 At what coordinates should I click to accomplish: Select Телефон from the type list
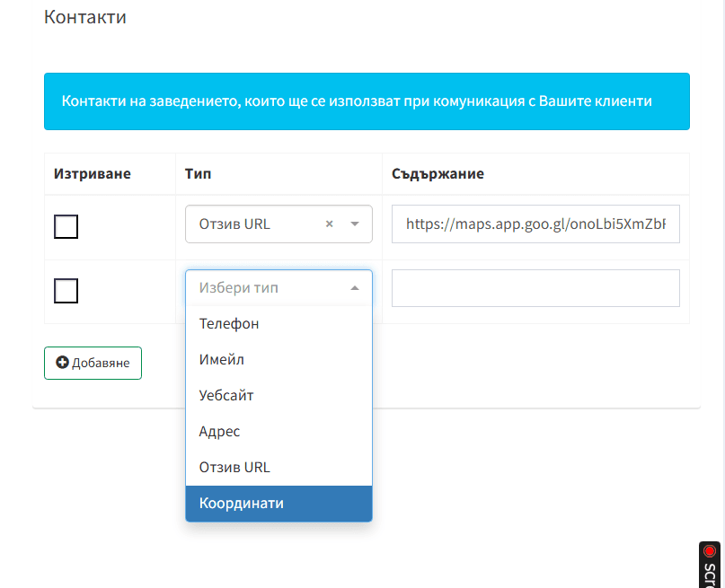click(x=229, y=323)
